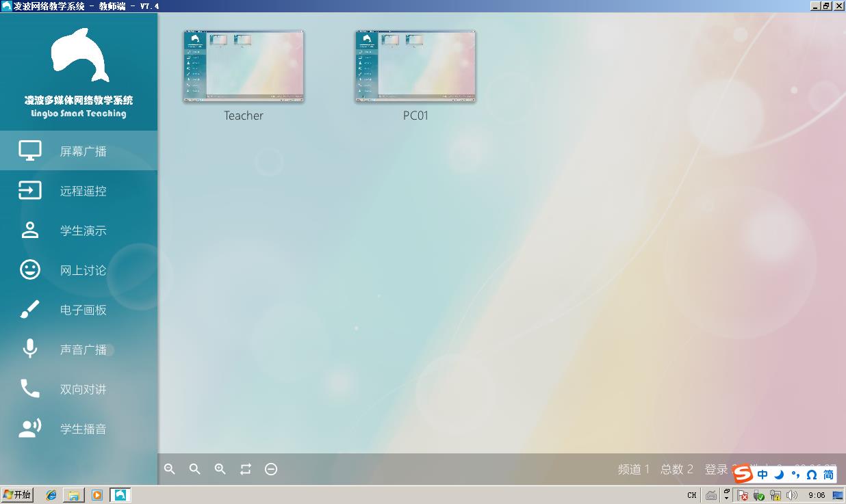Viewport: 846px width, 504px height.
Task: Toggle Sogou simplified/traditional (简) mode
Action: [x=828, y=475]
